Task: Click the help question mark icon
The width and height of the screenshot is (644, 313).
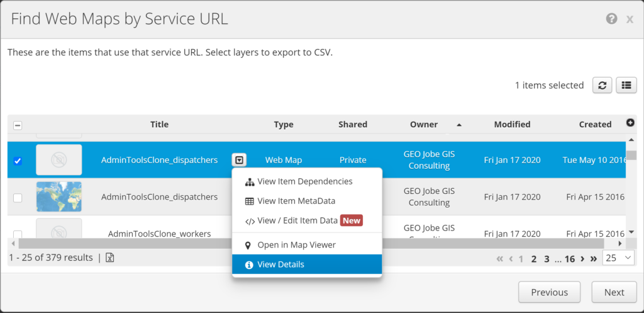Action: [x=611, y=19]
